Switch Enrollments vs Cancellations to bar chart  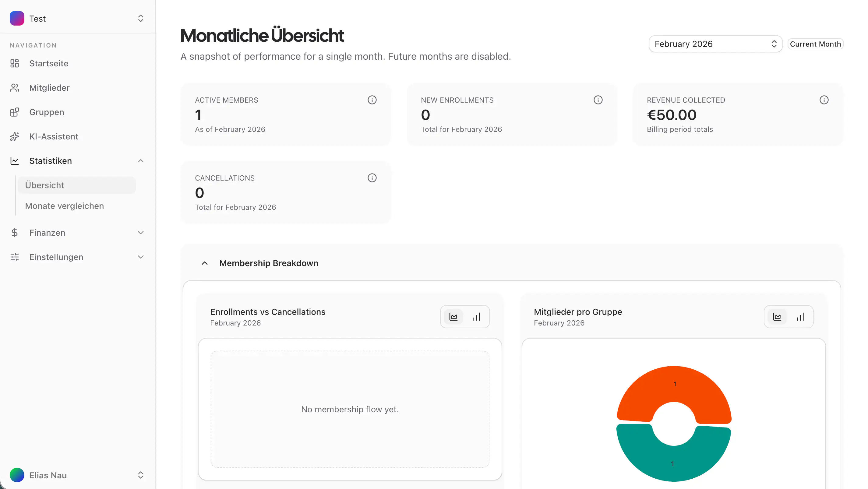tap(476, 317)
